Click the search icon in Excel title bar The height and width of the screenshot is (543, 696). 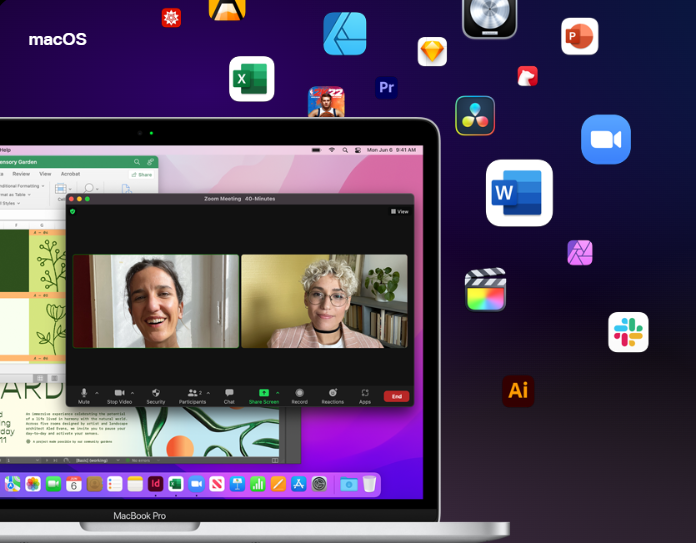coord(137,162)
